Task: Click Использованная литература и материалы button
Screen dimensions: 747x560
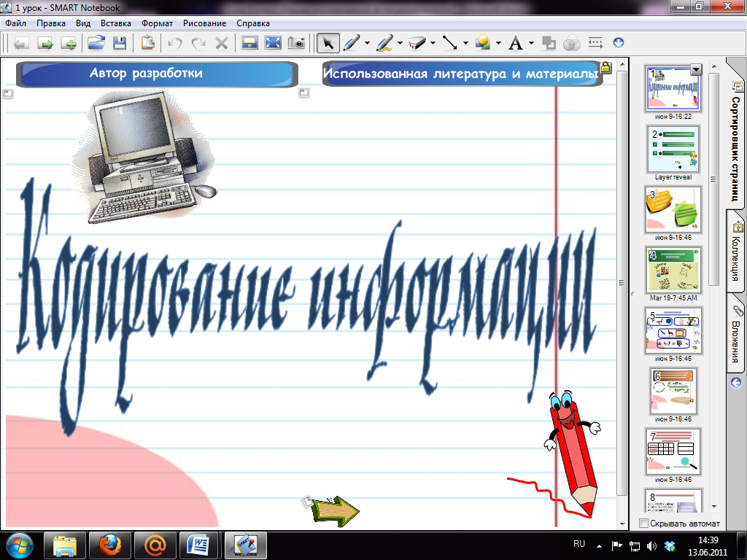Action: (x=461, y=74)
